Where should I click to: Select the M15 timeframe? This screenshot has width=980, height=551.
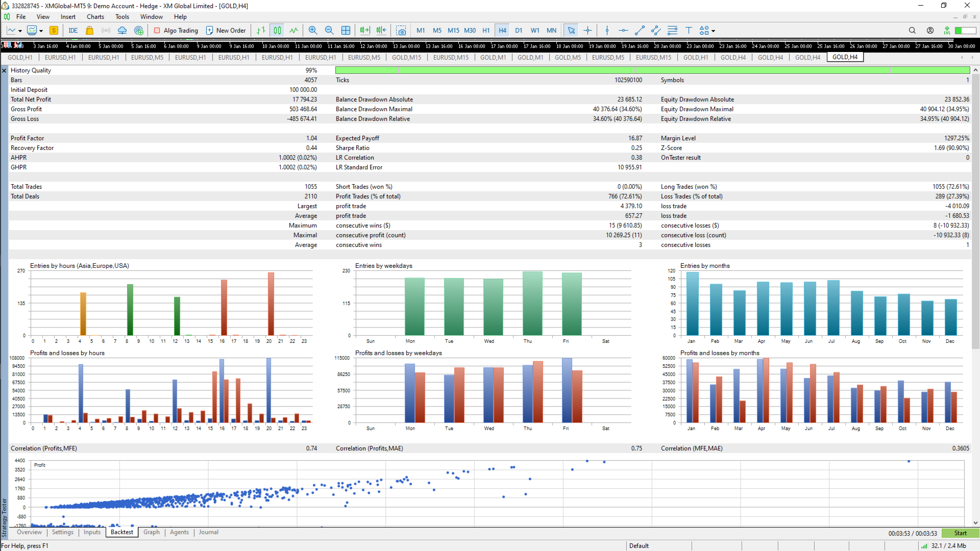pos(453,31)
